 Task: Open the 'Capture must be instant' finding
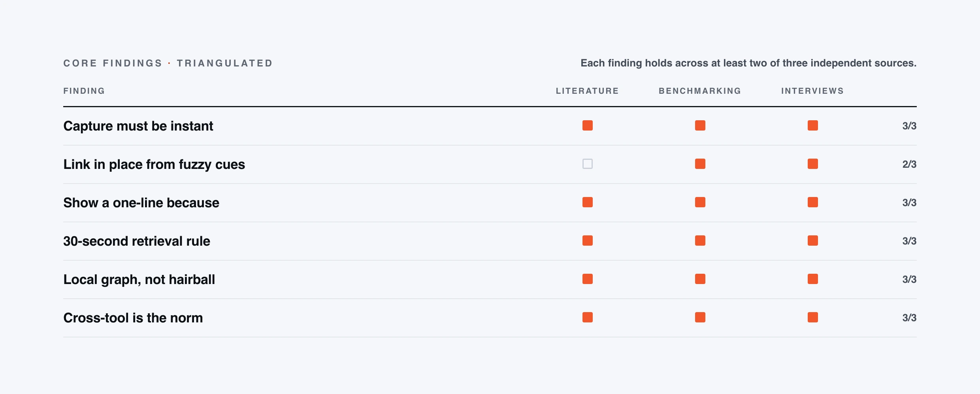point(138,126)
